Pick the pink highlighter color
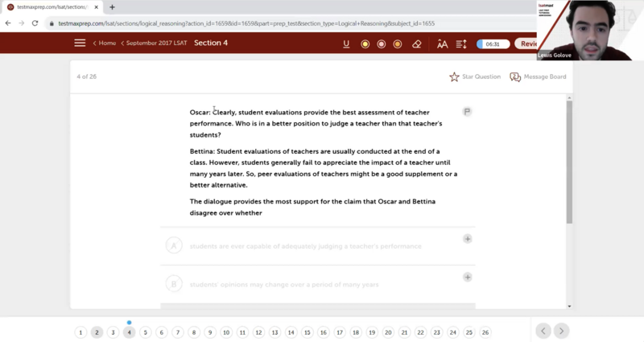 pos(382,43)
